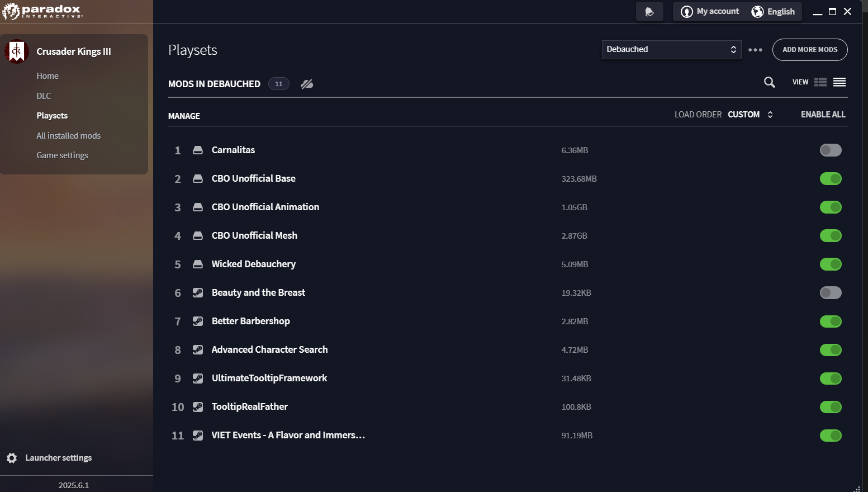Screen dimensions: 868x492
Task: Disable the Better Barbershop toggle
Action: 831,321
